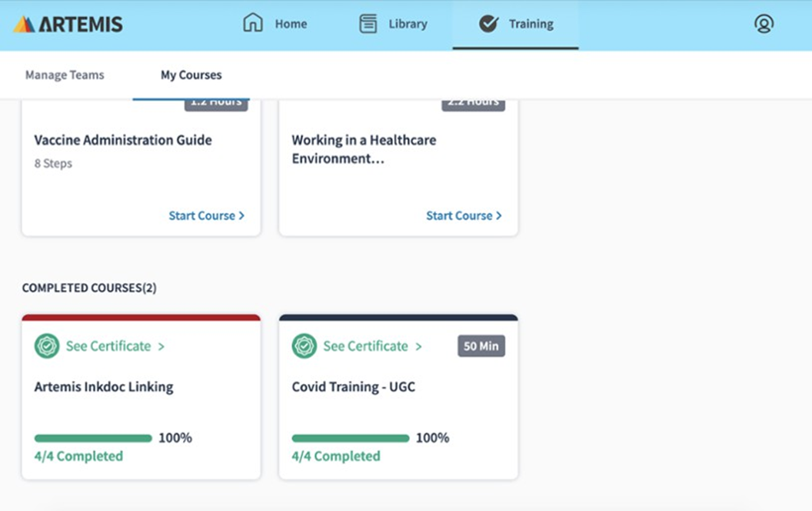Click certificate badge icon on Artemis Inkdoc Linking
The height and width of the screenshot is (511, 812).
(47, 346)
